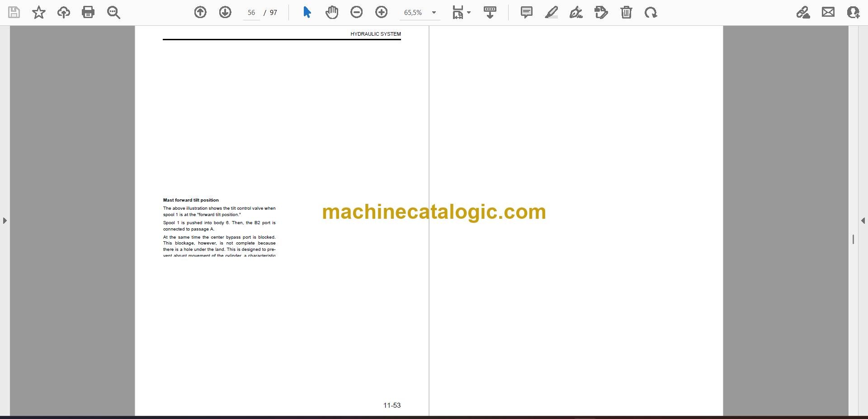Expand the left navigation pane
Viewport: 868px width, 419px height.
pos(5,221)
